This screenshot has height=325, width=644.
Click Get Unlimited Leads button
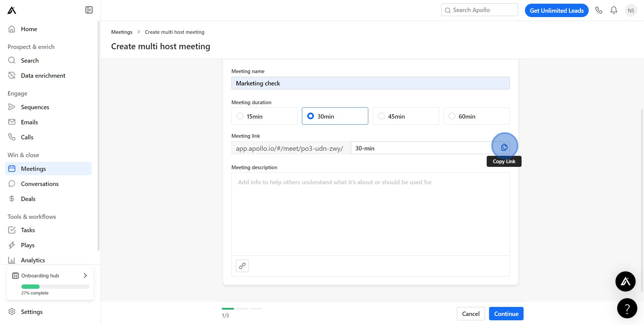click(x=556, y=10)
